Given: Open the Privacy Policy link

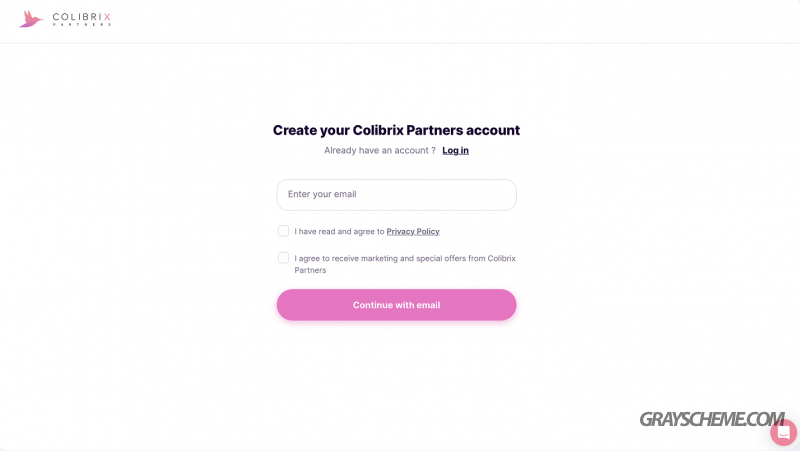Looking at the screenshot, I should coord(413,232).
